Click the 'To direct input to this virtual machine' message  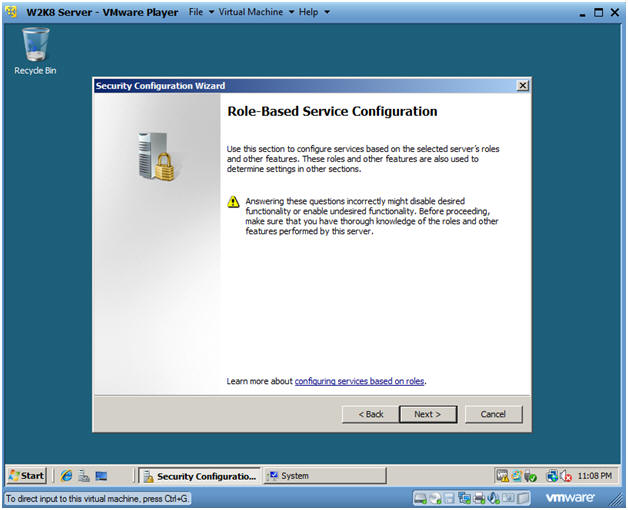(x=97, y=499)
